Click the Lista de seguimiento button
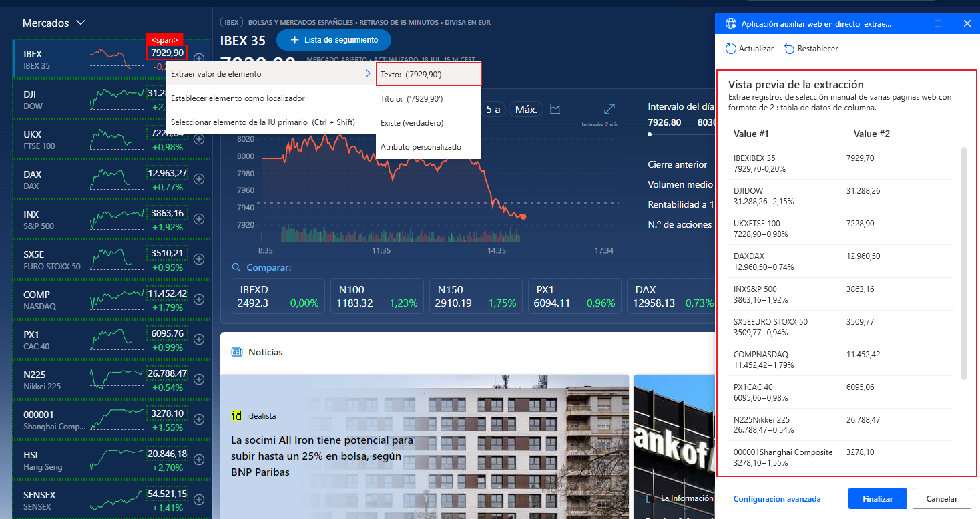980x519 pixels. point(333,40)
